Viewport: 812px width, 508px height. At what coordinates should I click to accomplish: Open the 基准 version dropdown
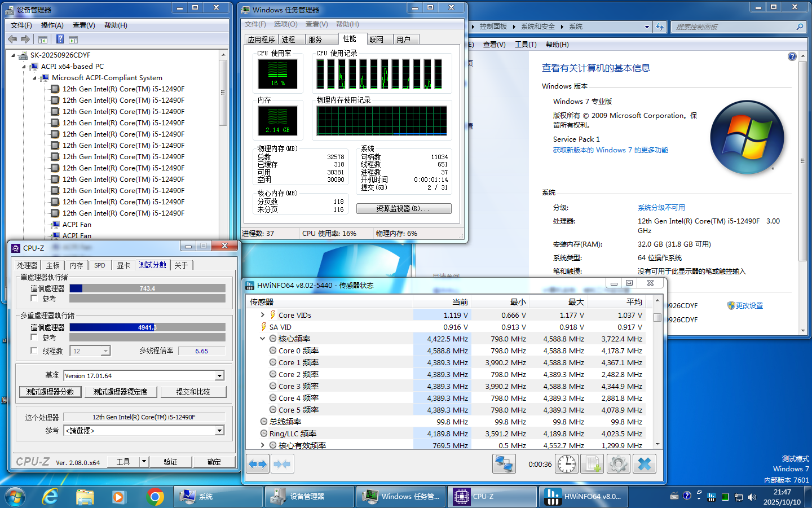[x=220, y=376]
